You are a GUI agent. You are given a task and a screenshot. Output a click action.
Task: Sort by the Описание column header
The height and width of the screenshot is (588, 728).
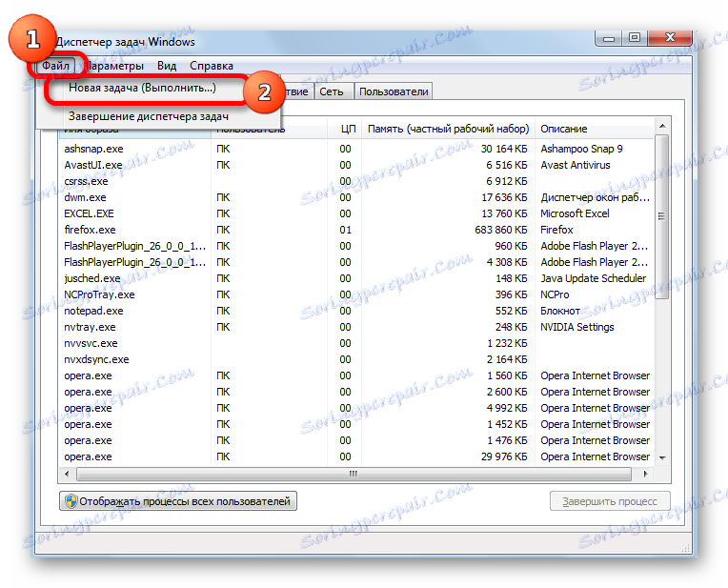[x=594, y=129]
